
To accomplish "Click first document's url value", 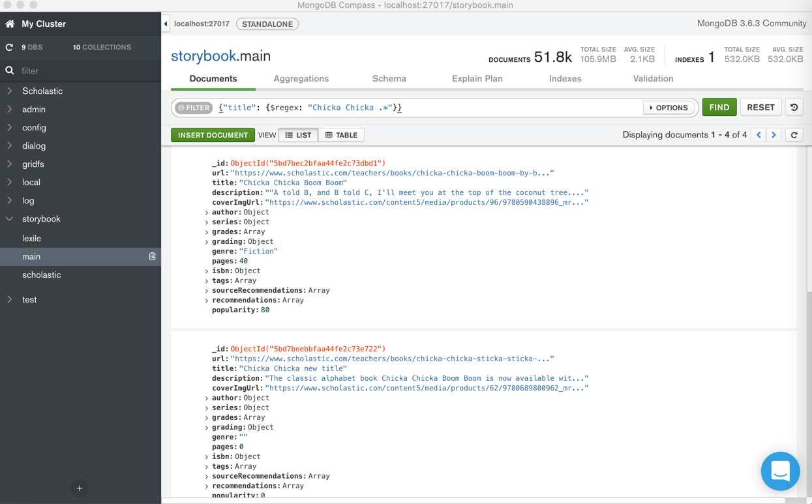I will [x=392, y=173].
